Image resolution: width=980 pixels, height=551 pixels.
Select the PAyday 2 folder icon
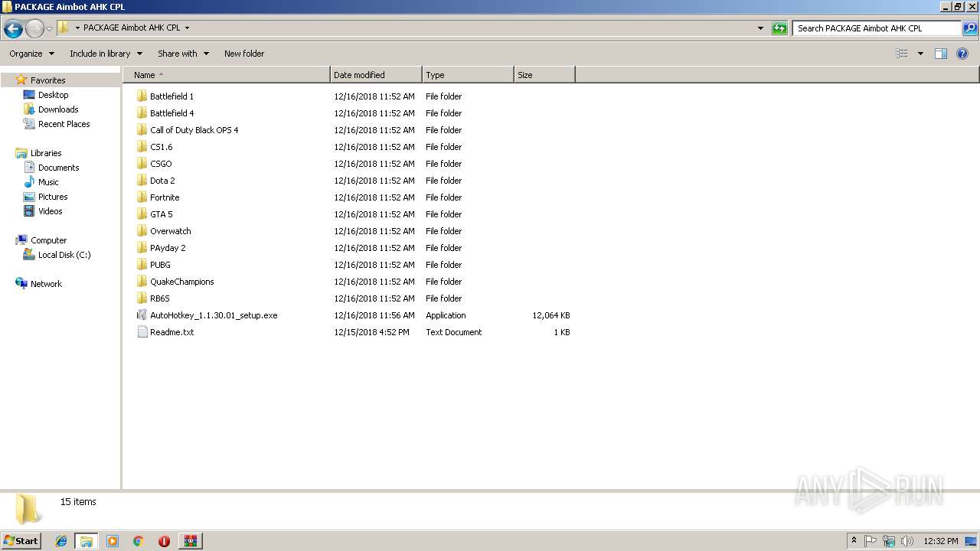(142, 248)
